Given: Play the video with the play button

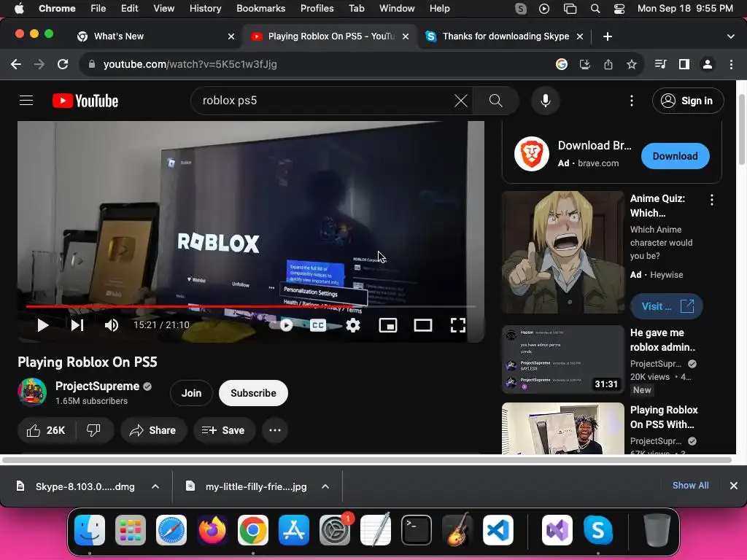Looking at the screenshot, I should [42, 325].
